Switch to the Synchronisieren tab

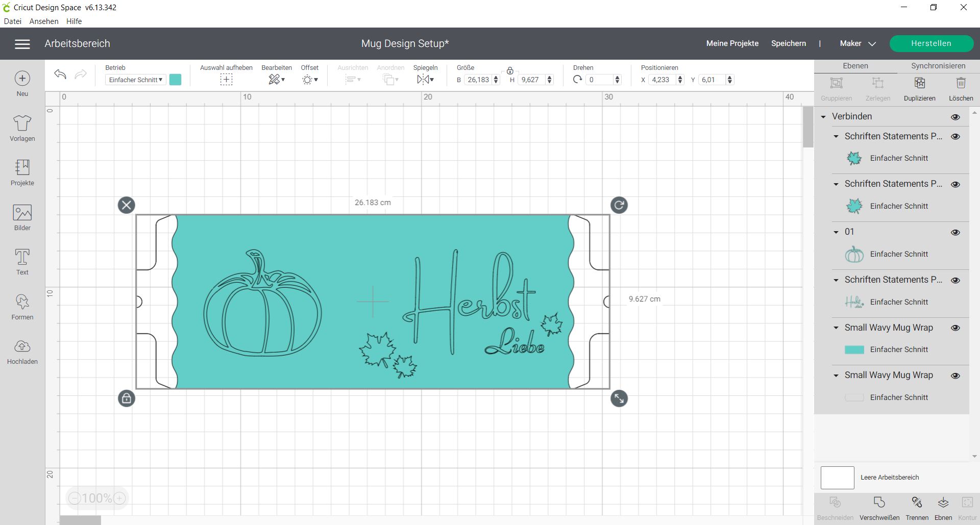point(938,66)
